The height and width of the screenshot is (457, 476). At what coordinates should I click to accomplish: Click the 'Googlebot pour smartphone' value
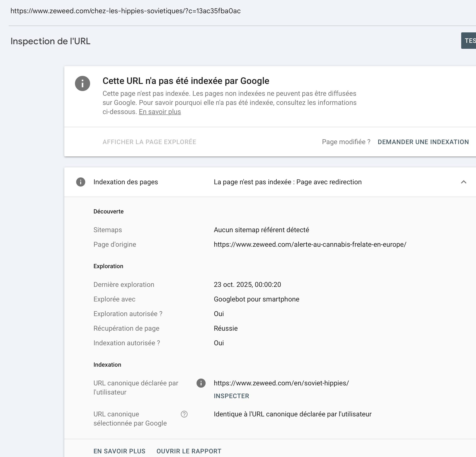pos(256,299)
